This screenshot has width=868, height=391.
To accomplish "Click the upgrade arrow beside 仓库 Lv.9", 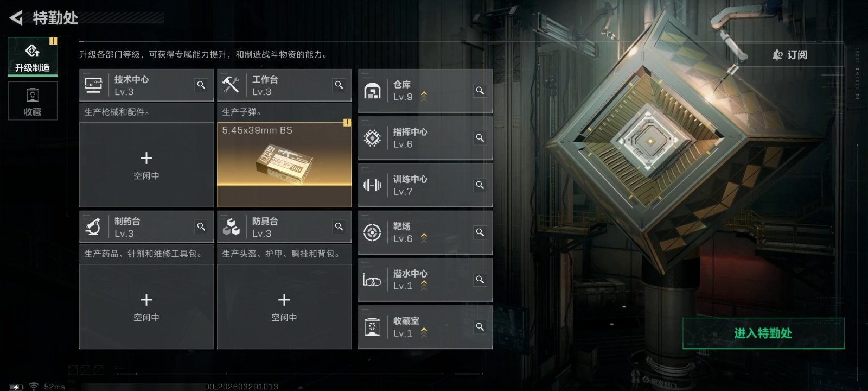I will click(x=424, y=97).
